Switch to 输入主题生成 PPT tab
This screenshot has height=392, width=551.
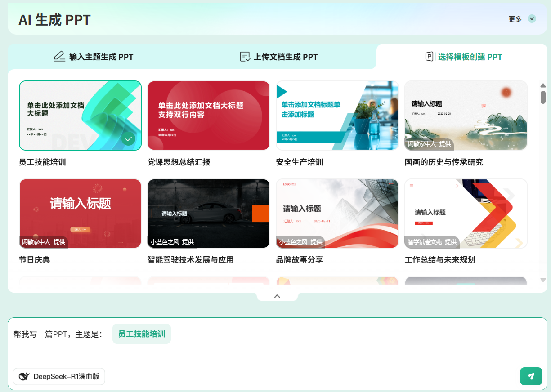(x=94, y=57)
